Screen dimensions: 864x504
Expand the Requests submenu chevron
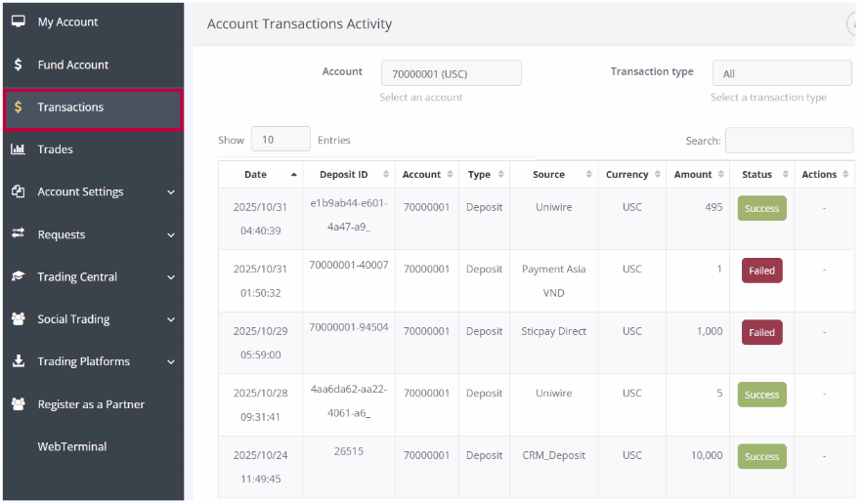tap(171, 235)
